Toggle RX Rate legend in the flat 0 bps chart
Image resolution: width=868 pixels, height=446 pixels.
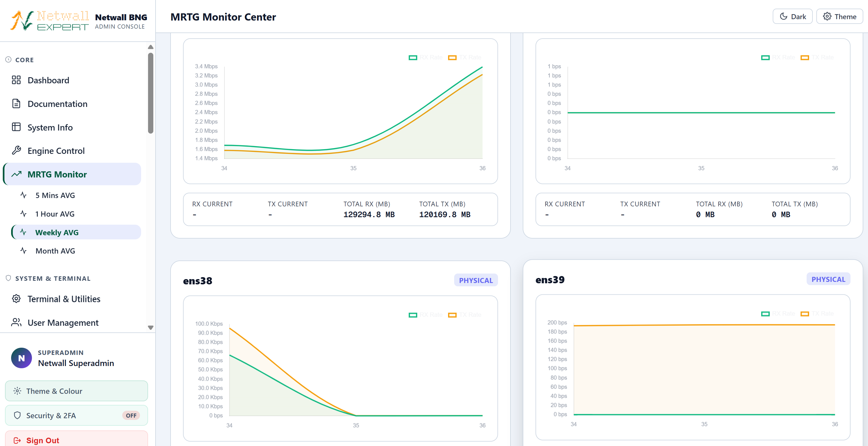click(778, 57)
